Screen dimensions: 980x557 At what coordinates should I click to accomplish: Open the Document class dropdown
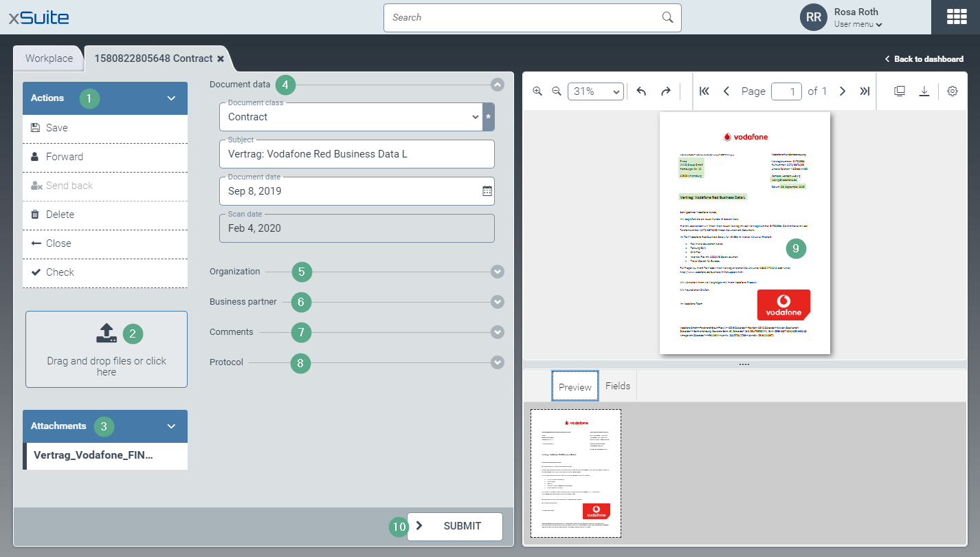click(350, 117)
